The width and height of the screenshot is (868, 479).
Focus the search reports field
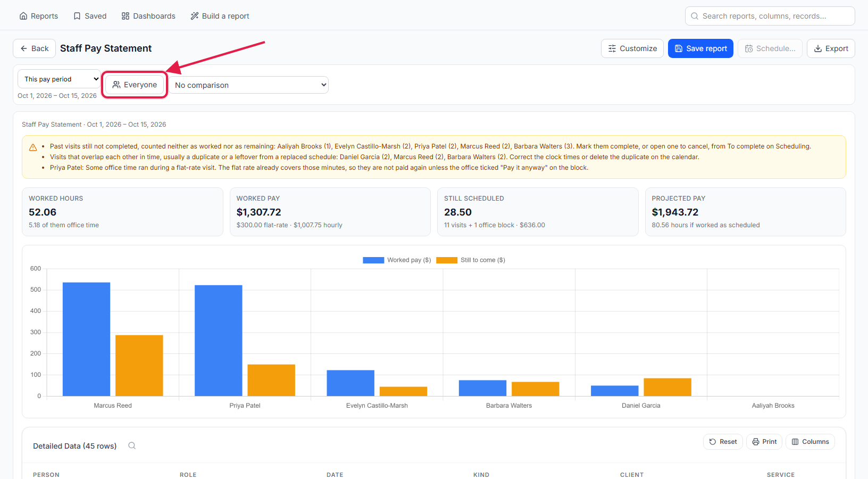click(x=770, y=16)
